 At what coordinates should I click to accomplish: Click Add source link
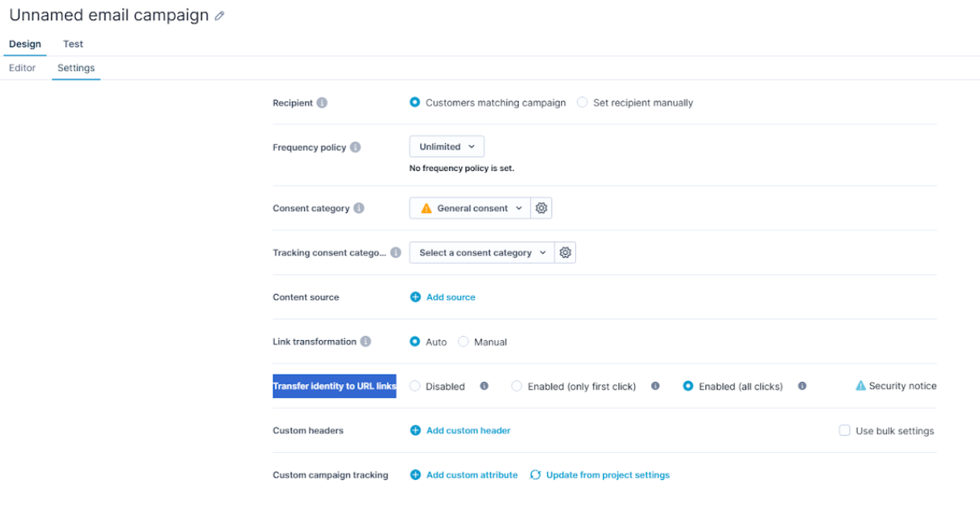pyautogui.click(x=450, y=297)
